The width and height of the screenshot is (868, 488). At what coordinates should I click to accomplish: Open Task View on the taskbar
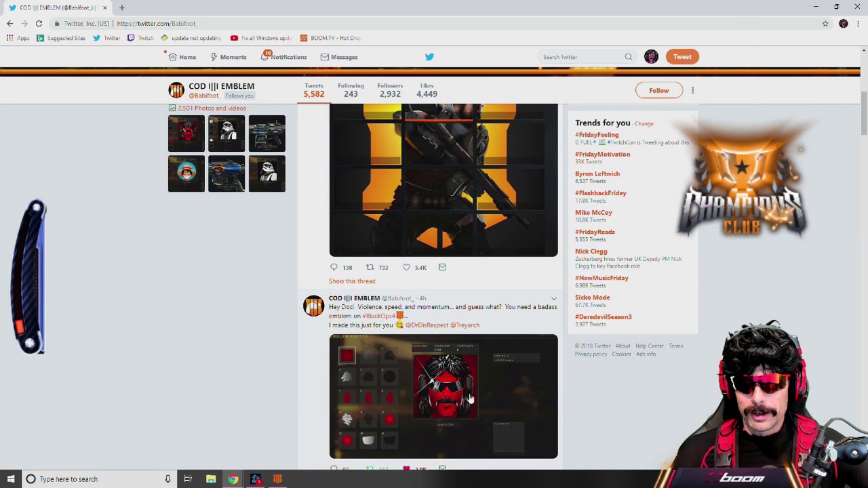coord(188,479)
